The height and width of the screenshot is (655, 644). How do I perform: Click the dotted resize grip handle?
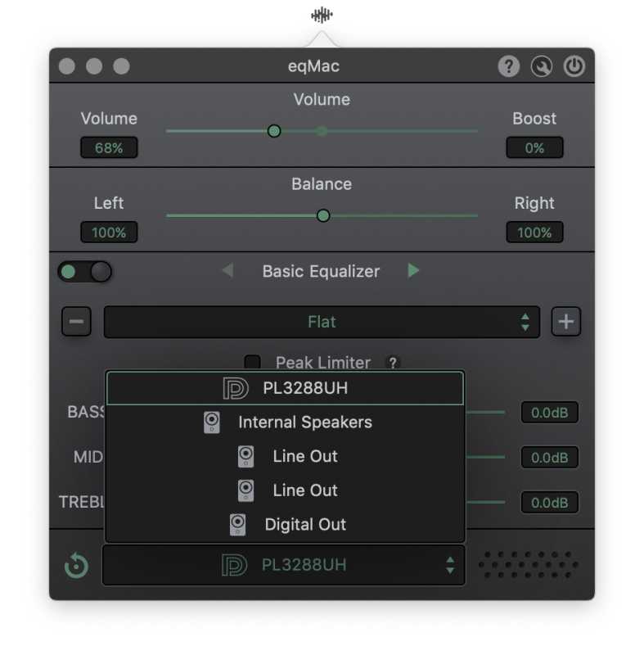click(x=529, y=565)
